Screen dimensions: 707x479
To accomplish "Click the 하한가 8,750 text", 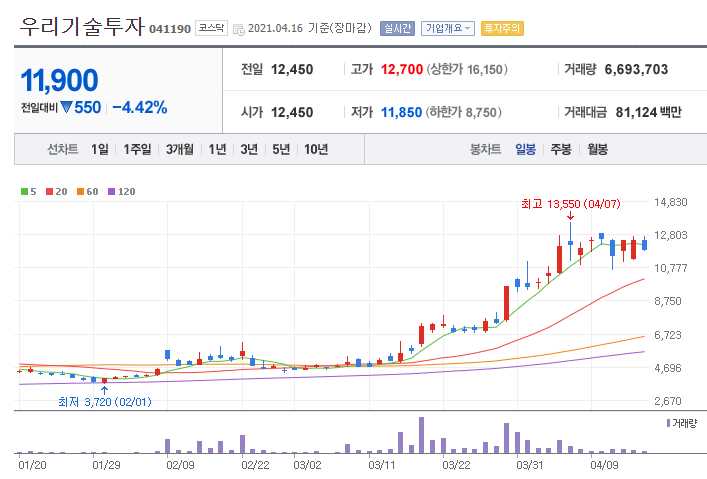I will tap(464, 112).
